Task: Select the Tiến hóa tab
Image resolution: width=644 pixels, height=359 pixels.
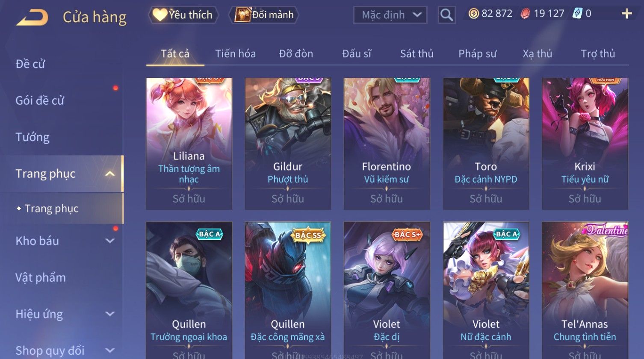Action: pos(235,54)
